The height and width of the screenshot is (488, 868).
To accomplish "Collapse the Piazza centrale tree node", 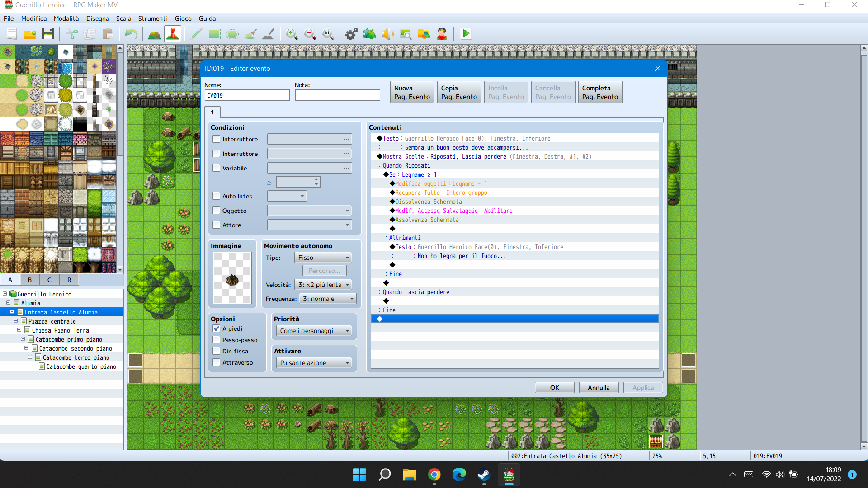I will point(15,321).
